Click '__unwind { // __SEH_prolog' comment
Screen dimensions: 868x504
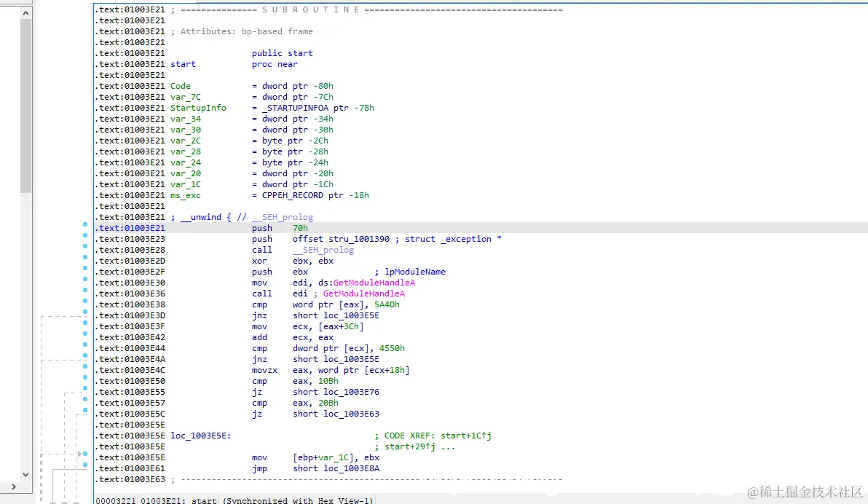247,217
